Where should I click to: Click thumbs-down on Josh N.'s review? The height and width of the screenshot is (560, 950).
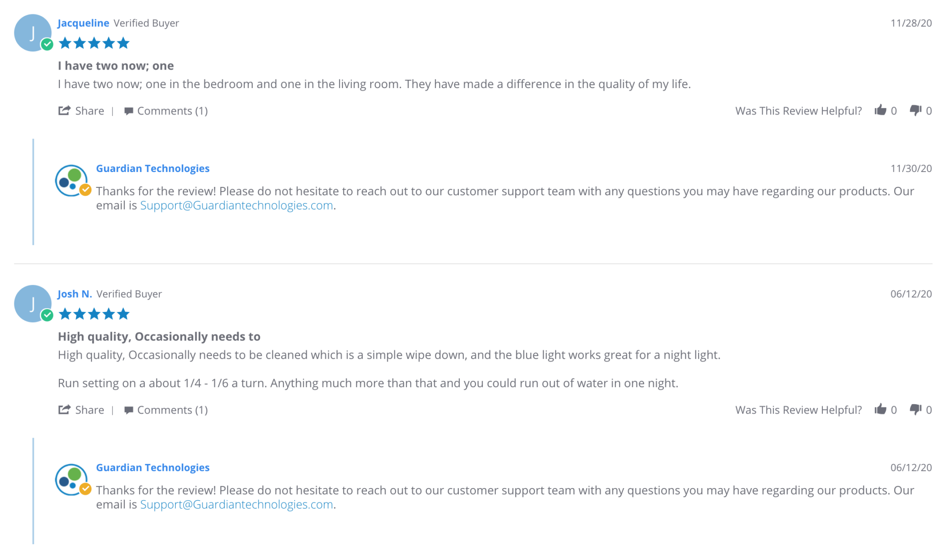(x=915, y=409)
